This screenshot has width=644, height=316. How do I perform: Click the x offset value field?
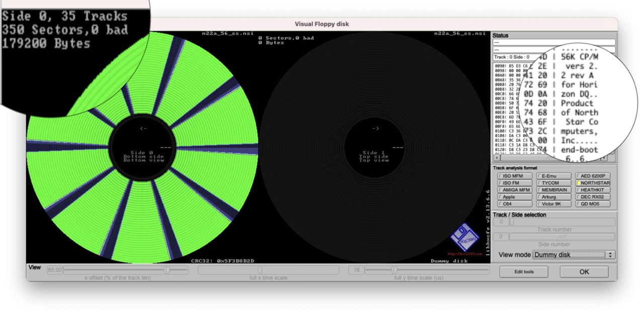(54, 270)
